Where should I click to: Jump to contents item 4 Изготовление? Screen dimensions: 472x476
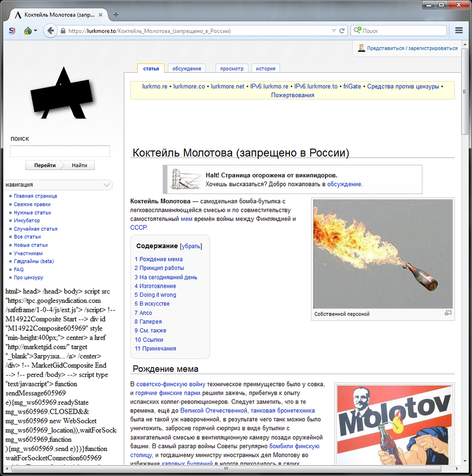pyautogui.click(x=155, y=286)
